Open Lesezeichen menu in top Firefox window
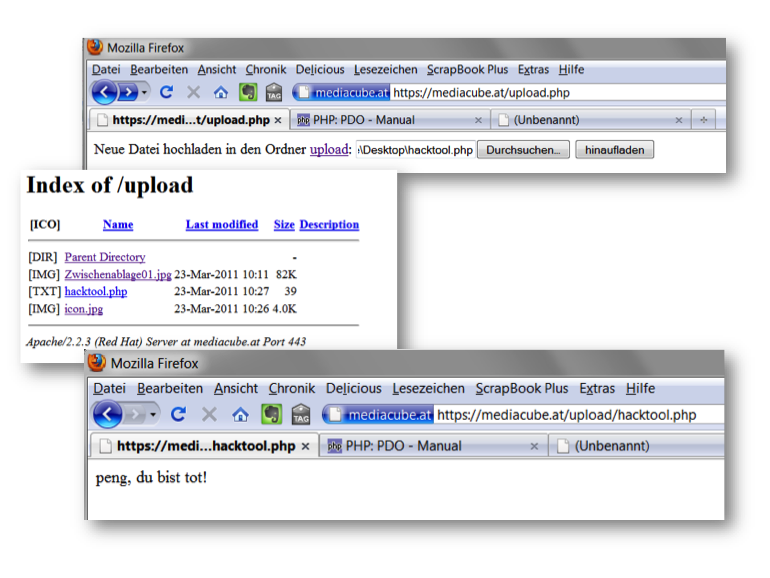Screen dimensions: 770x578 (x=385, y=70)
